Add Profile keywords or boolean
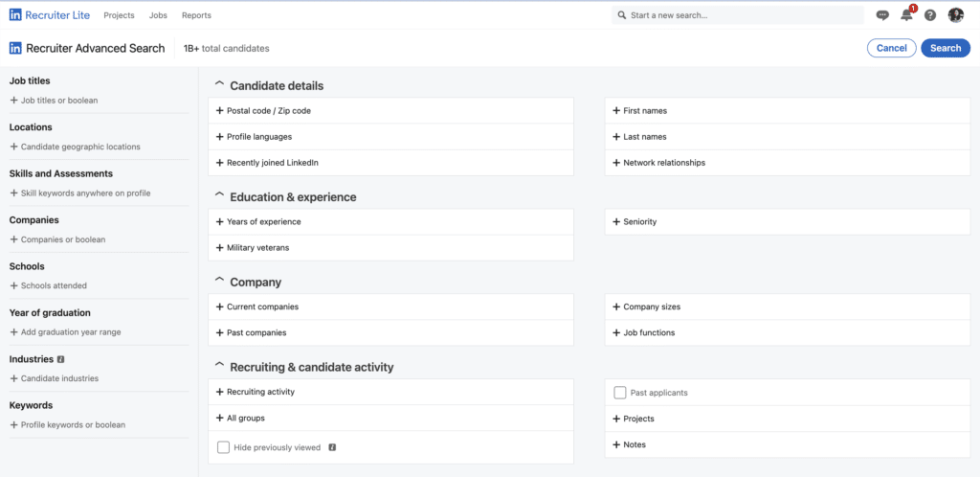The image size is (980, 477). [68, 424]
